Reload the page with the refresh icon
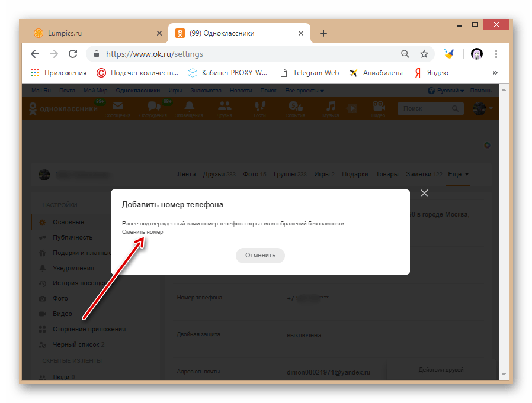 tap(73, 53)
